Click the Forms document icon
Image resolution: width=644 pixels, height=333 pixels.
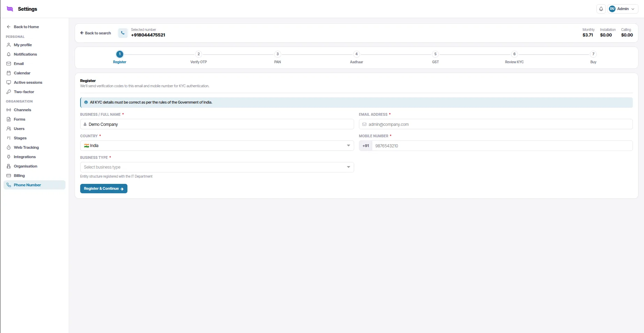coord(9,119)
